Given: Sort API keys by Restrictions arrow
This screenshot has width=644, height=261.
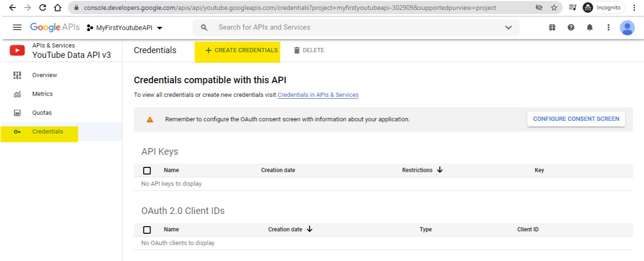Looking at the screenshot, I should pos(440,170).
